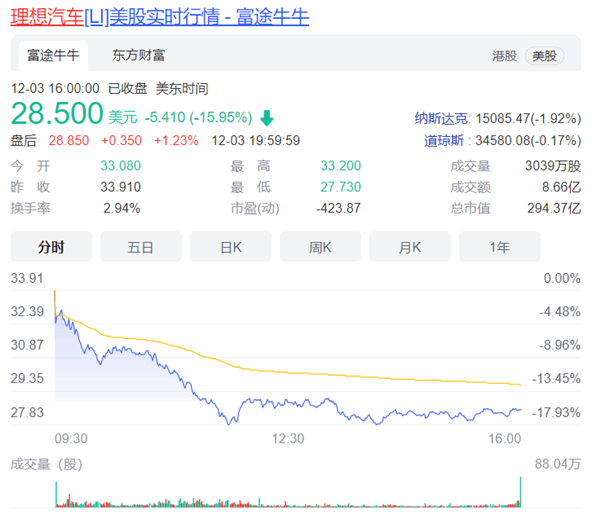The image size is (600, 514).
Task: Click the 已收盘 status text
Action: [x=127, y=88]
